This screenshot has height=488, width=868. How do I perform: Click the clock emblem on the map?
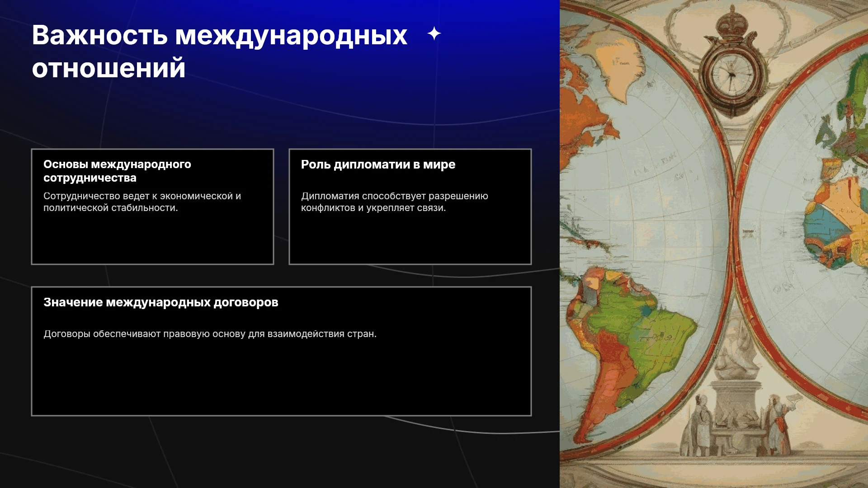[731, 74]
